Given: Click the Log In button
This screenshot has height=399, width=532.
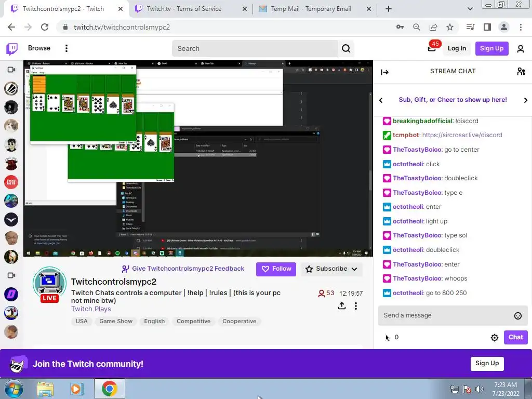Looking at the screenshot, I should click(457, 48).
